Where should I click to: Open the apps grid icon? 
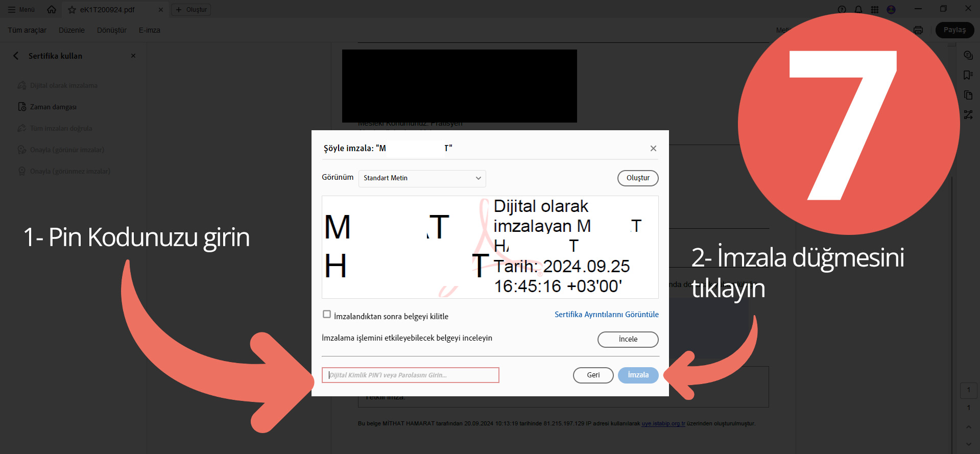(x=875, y=10)
